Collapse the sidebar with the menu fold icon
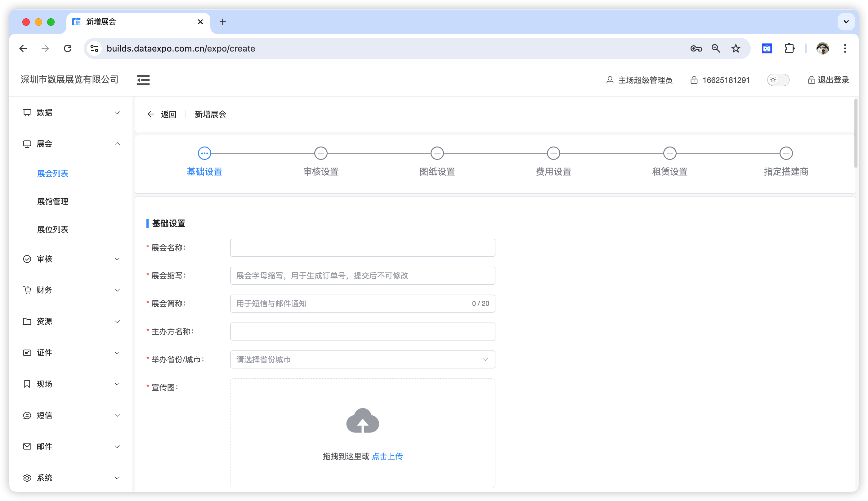 (143, 80)
